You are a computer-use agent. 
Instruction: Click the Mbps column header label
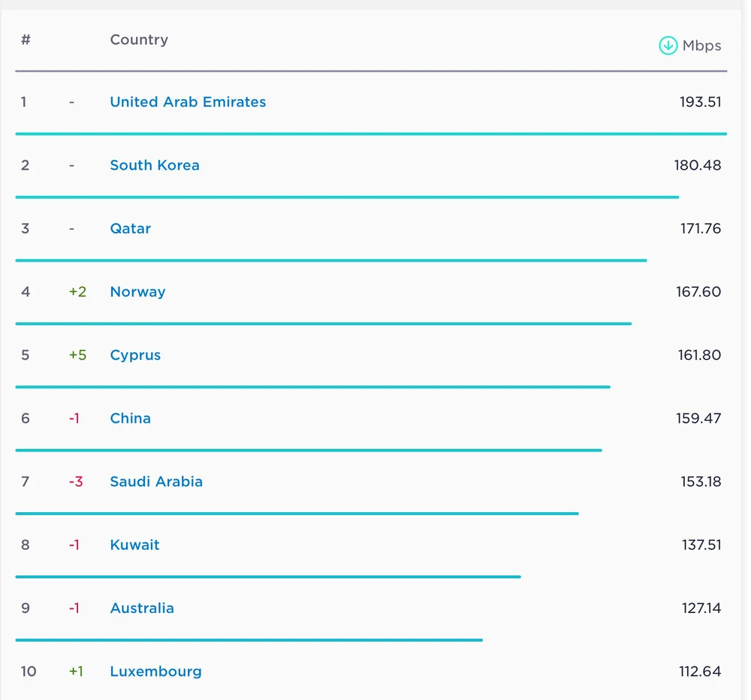pos(701,46)
